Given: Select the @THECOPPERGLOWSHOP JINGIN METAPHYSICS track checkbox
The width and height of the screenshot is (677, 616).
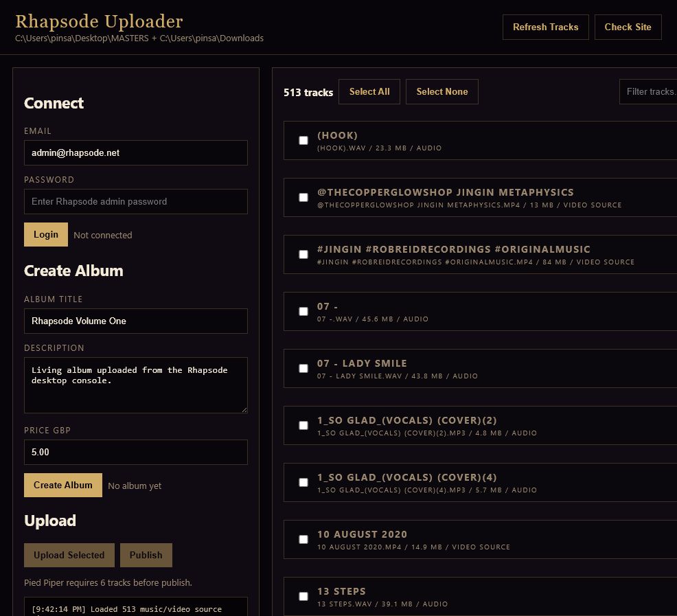Looking at the screenshot, I should click(x=303, y=197).
